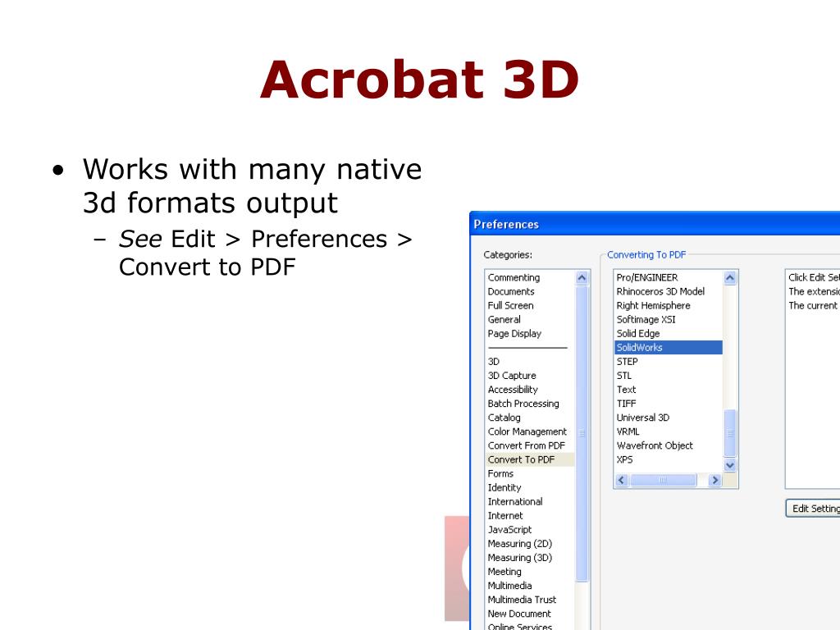Select Measuring (2D) category
840x630 pixels.
pos(519,543)
